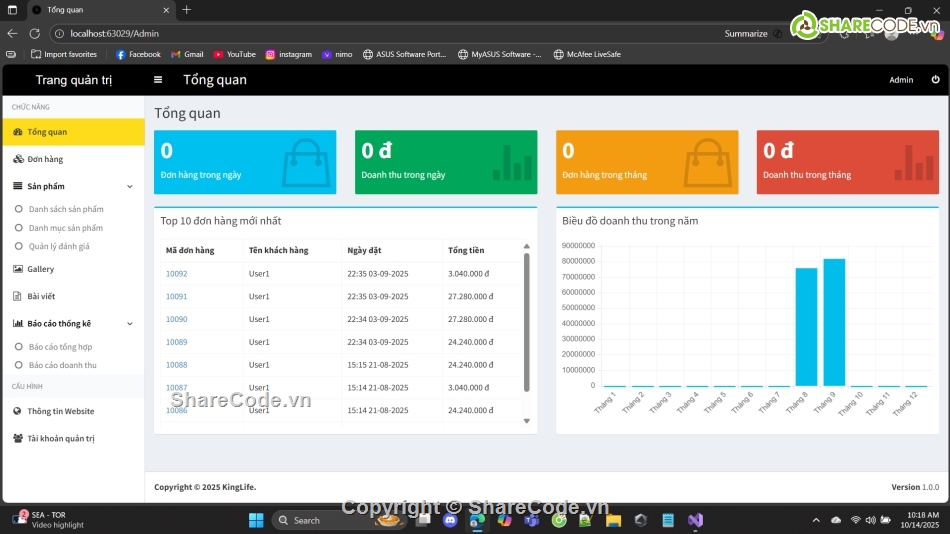The width and height of the screenshot is (950, 534).
Task: Open the Đơn hàng sidebar item
Action: coord(45,159)
